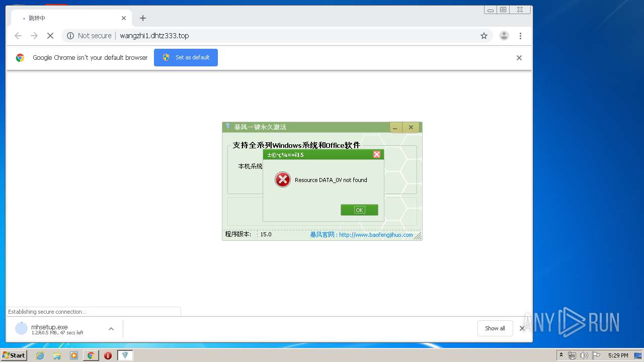This screenshot has height=362, width=644.
Task: Open the Not secure site info
Action: point(89,36)
